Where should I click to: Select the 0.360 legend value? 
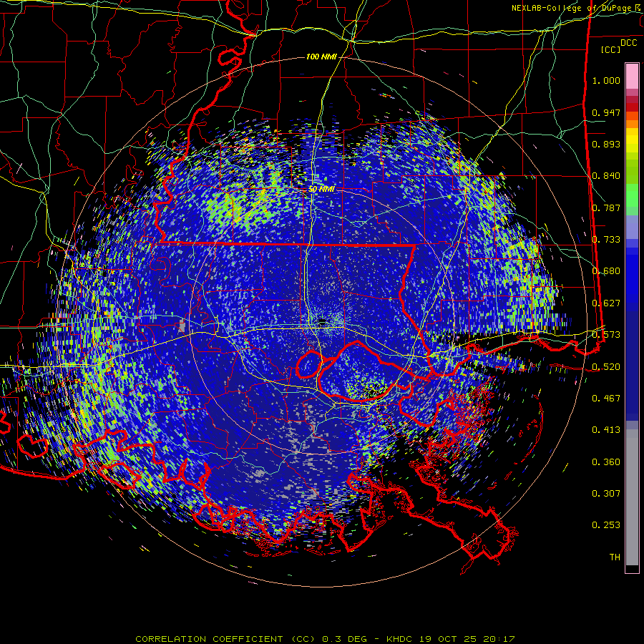click(606, 462)
